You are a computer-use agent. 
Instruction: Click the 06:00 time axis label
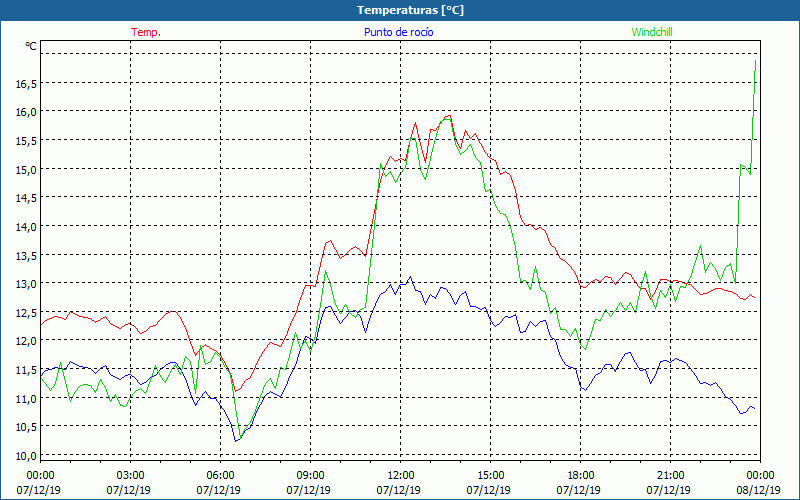coord(220,476)
